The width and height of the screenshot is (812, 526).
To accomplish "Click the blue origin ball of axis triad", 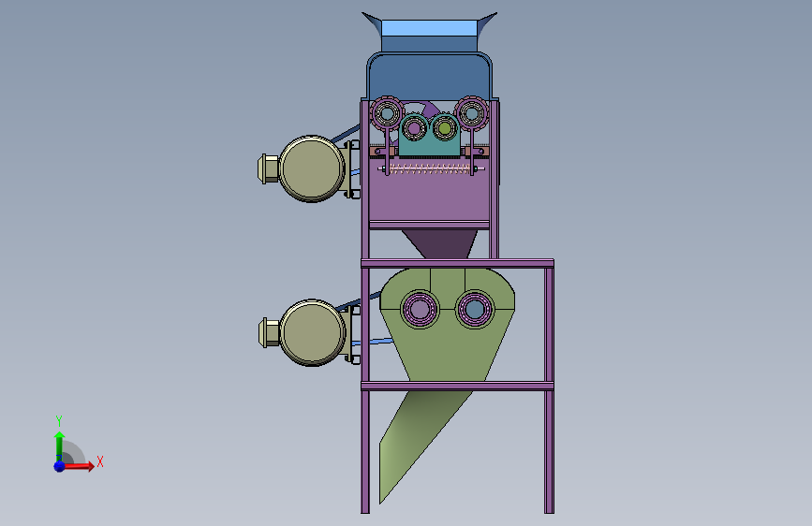I will click(59, 466).
